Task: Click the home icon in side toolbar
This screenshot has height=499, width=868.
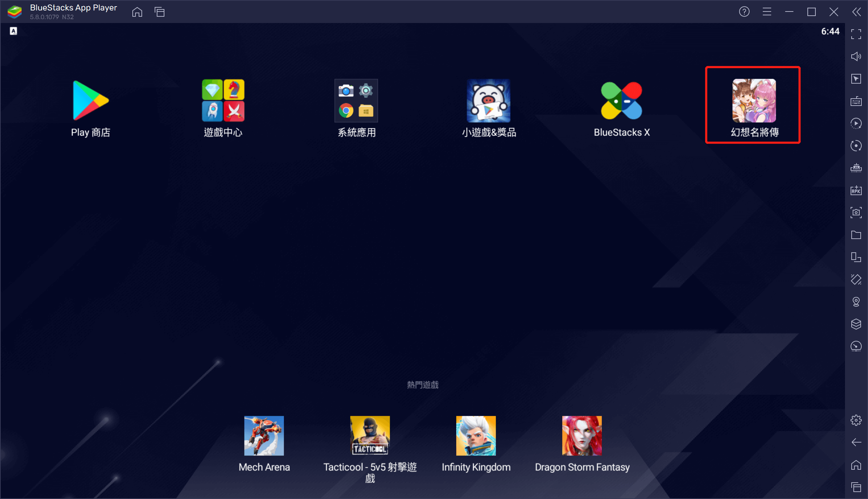Action: [x=856, y=465]
